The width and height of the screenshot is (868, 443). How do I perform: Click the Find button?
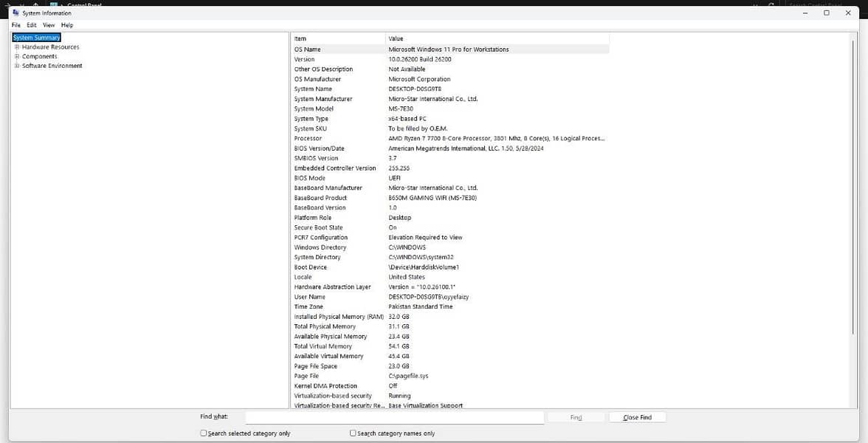[x=576, y=418]
